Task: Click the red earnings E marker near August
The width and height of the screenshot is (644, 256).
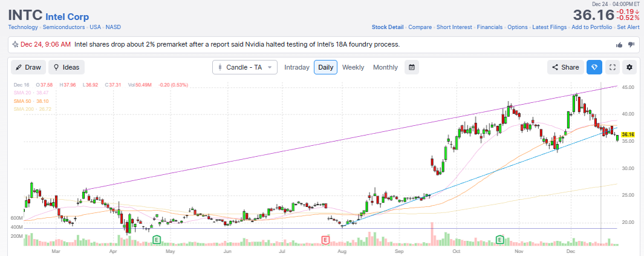Action: [326, 239]
